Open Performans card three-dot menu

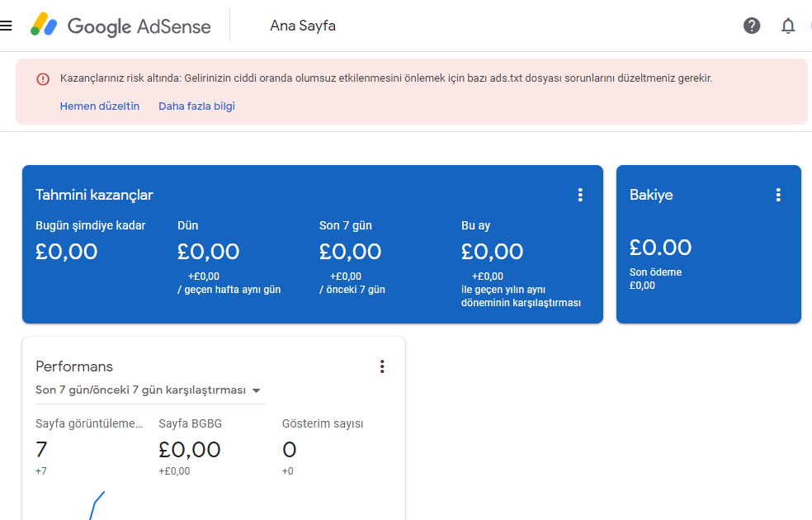[382, 366]
